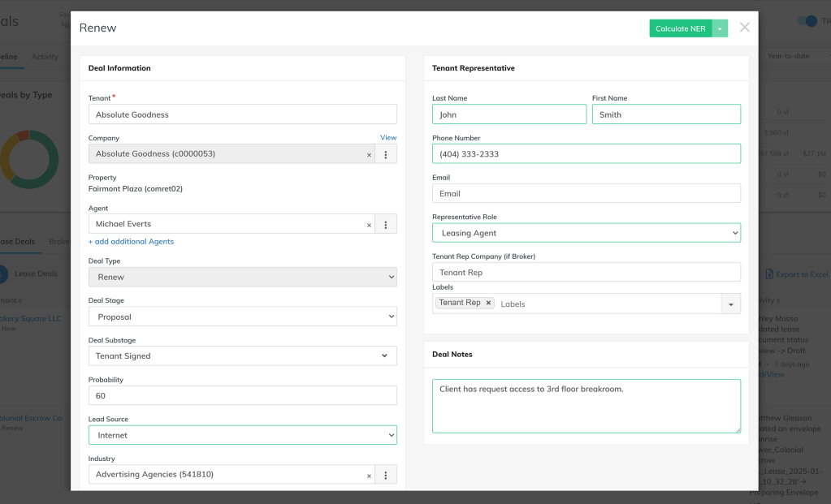Click the deals by type donut chart

(29, 159)
